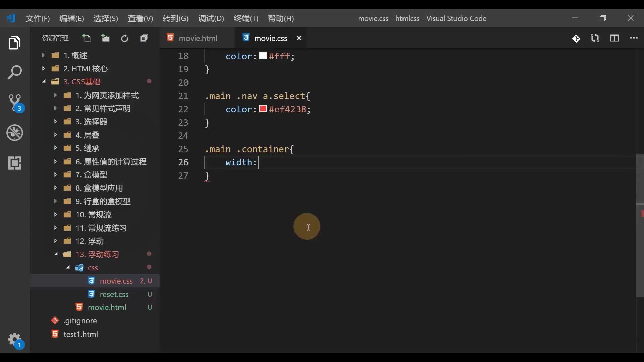Viewport: 644px width, 362px height.
Task: Open the 转到(G) menu
Action: [175, 18]
